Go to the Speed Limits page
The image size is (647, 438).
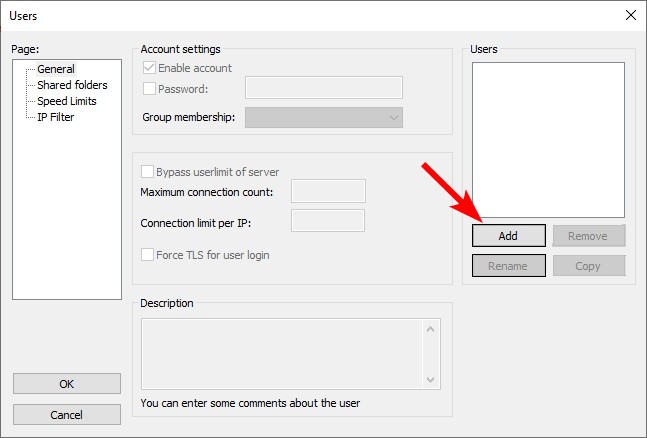point(67,101)
